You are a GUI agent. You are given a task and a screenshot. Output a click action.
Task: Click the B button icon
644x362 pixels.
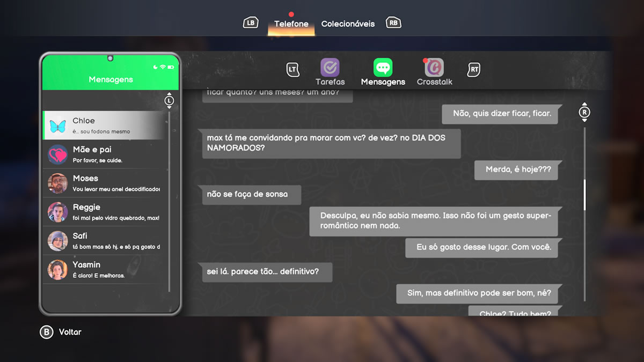[47, 332]
